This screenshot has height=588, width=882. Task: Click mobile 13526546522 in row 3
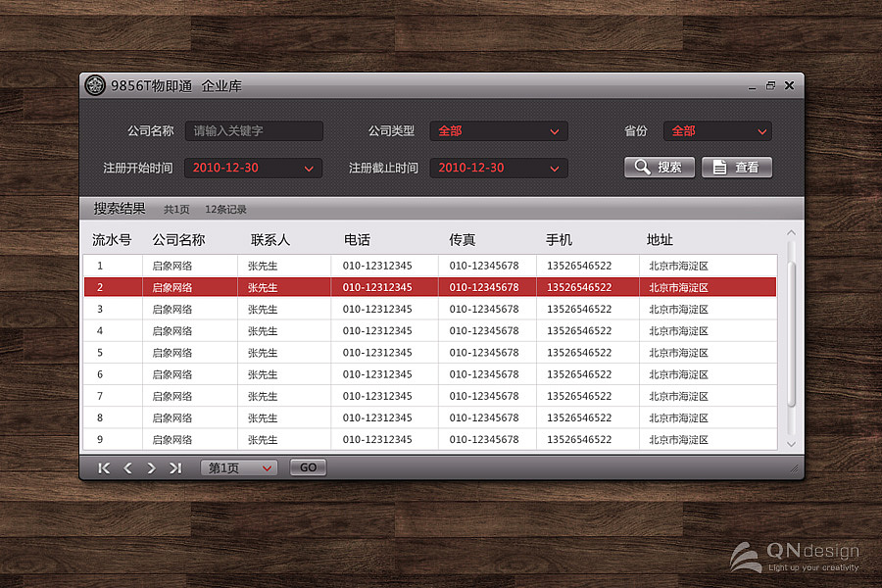579,309
